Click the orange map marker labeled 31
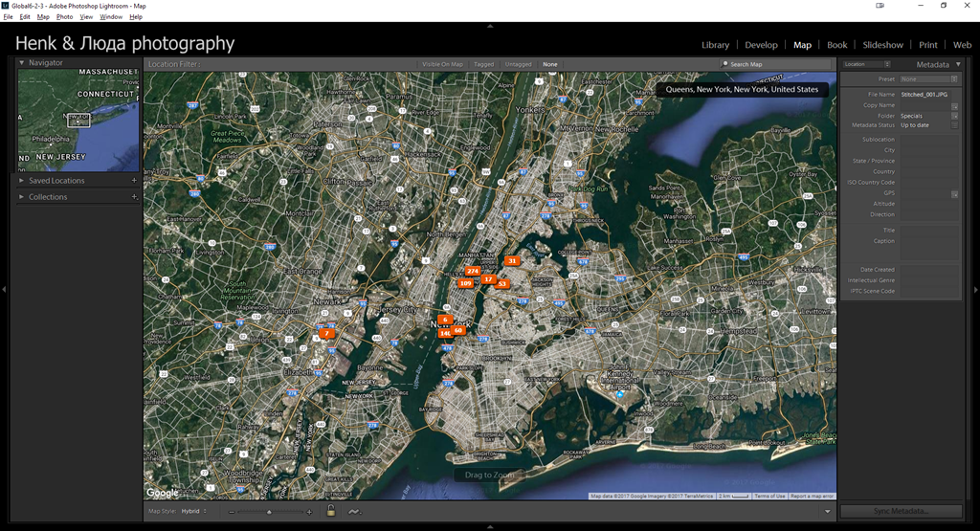Screen dimensions: 980x531 [x=513, y=261]
